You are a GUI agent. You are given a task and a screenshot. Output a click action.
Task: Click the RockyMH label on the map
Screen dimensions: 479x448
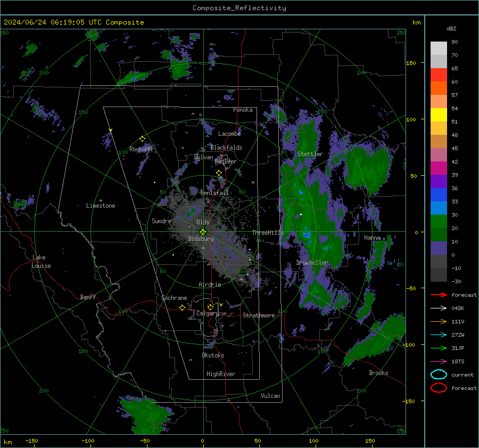[x=141, y=149]
